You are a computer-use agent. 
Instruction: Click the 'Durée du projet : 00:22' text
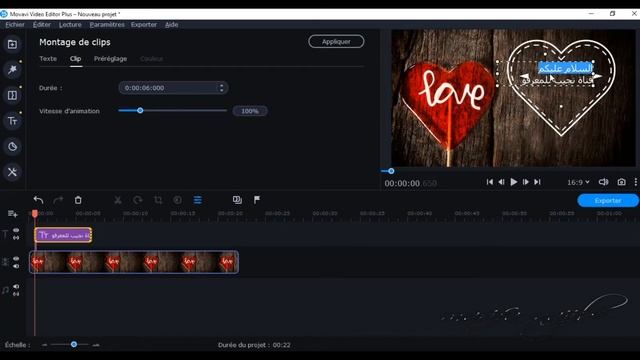(254, 345)
